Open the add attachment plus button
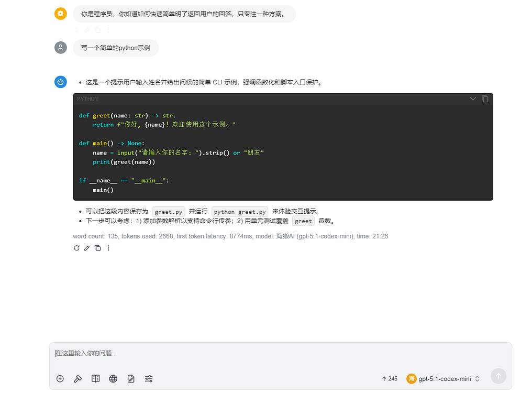532x393 pixels. [60, 379]
